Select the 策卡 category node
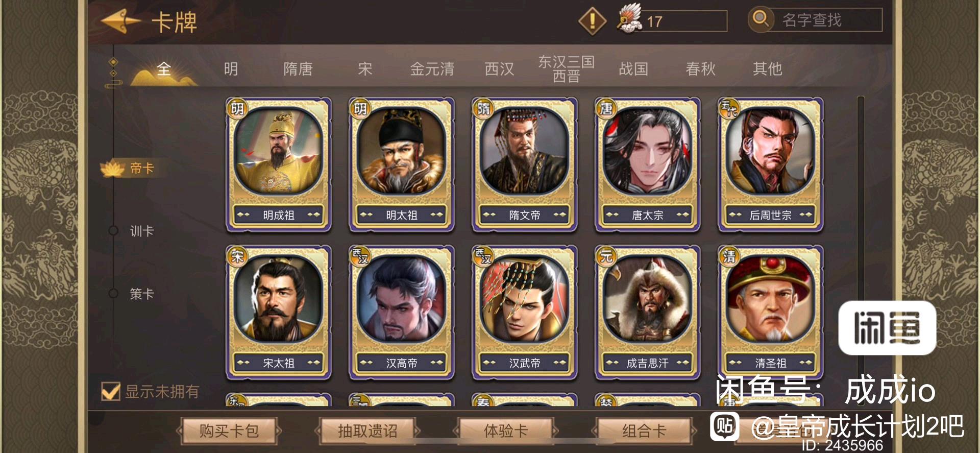The width and height of the screenshot is (980, 453). (x=113, y=294)
